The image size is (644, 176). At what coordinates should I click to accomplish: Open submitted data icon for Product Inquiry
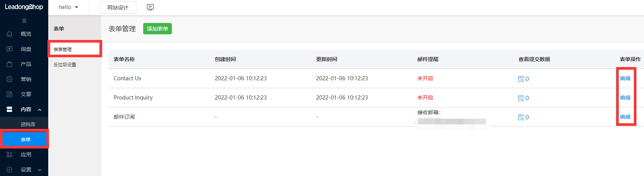(x=521, y=98)
